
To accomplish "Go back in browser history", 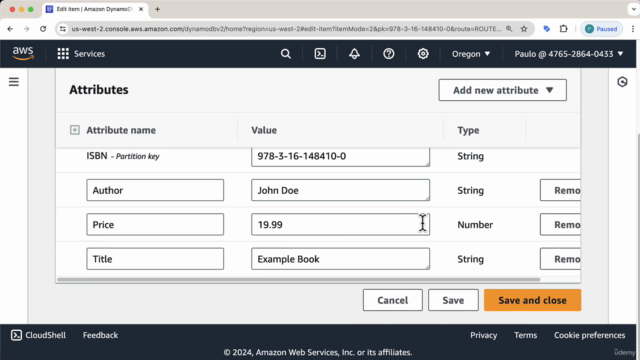I will pyautogui.click(x=10, y=29).
